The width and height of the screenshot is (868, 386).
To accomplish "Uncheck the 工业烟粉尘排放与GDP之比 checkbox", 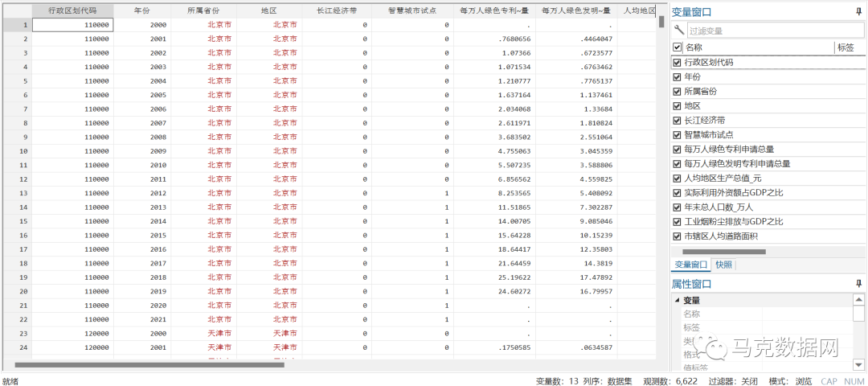I will coord(677,221).
